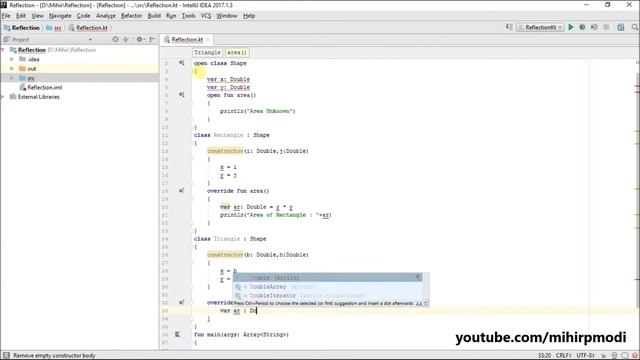This screenshot has height=360, width=640.
Task: Open the Tools menu
Action: click(189, 16)
